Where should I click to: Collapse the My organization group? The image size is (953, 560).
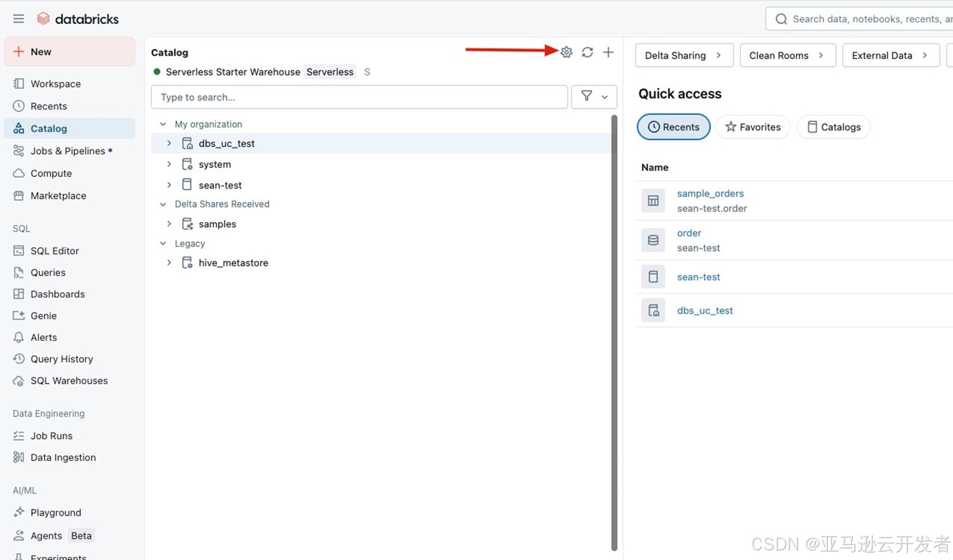click(163, 124)
